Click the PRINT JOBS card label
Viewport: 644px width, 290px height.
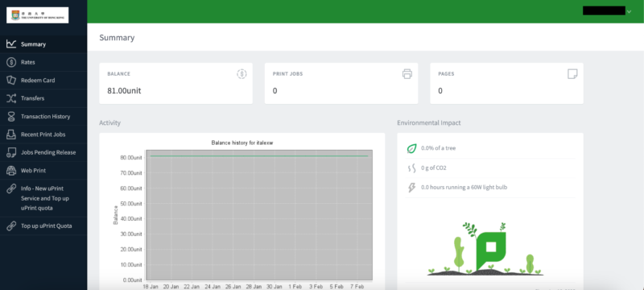click(287, 74)
